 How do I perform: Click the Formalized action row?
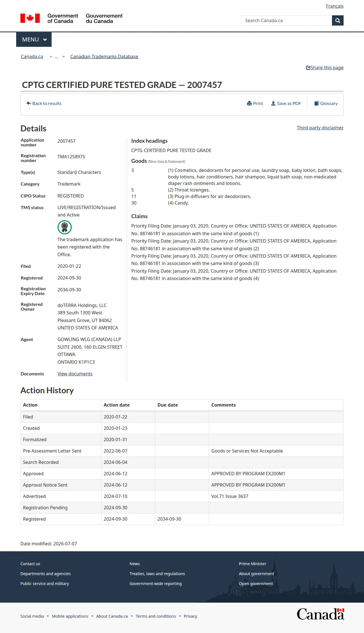(x=182, y=439)
